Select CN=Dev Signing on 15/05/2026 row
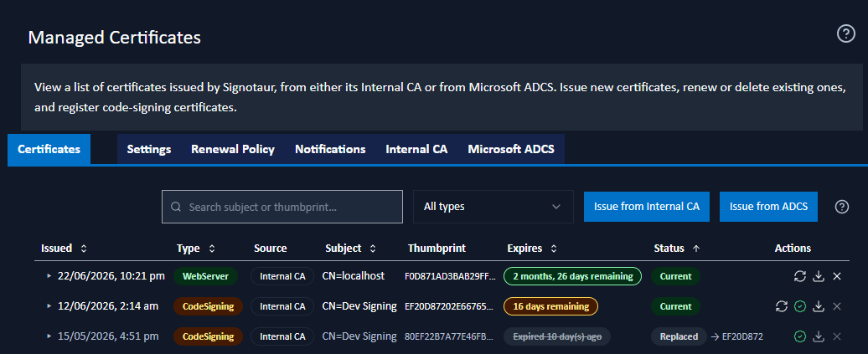Screen dimensions: 868x354 click(359, 336)
